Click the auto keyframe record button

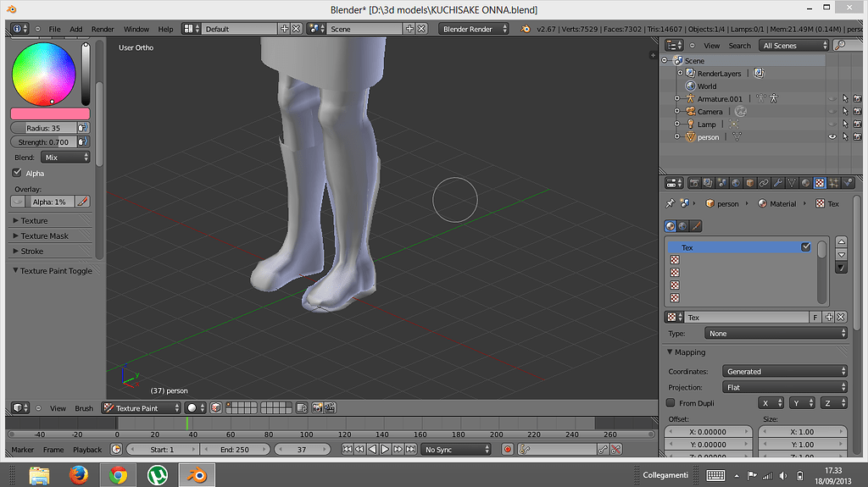(x=508, y=450)
